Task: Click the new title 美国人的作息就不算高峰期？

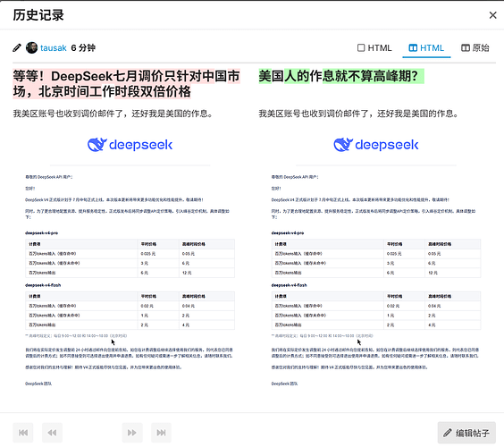Action: (341, 76)
